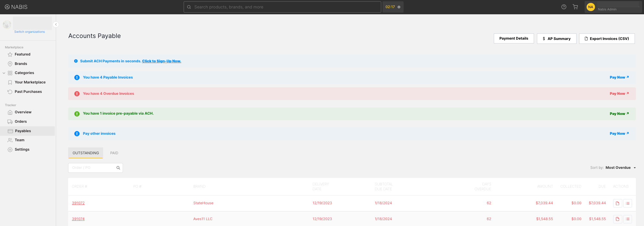Click the list icon for order 391072

pos(627,203)
